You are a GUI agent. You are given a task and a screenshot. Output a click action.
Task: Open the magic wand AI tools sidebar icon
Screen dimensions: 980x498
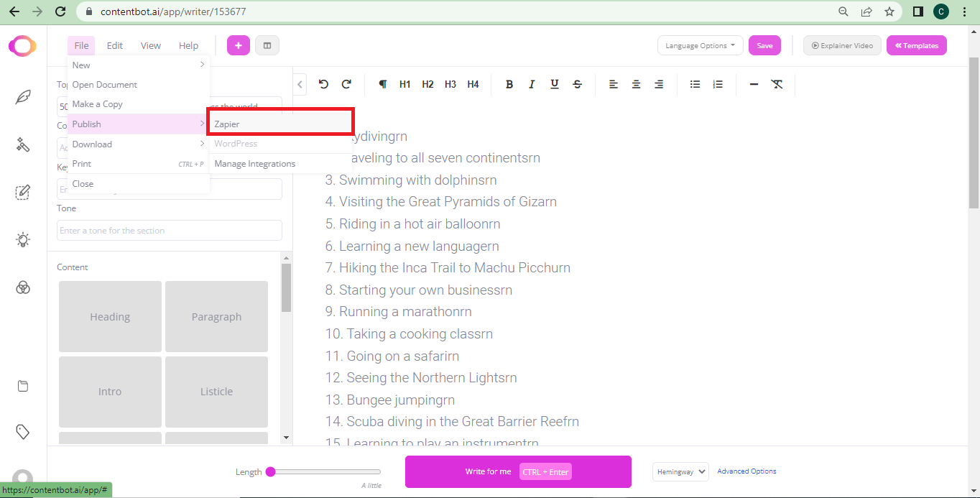click(23, 144)
